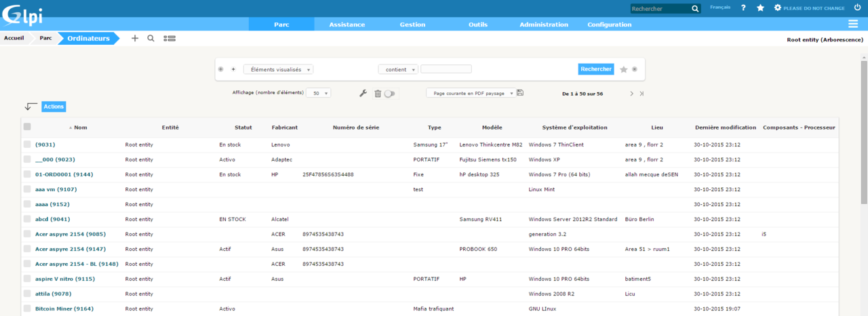Open column settings wrench icon
The image size is (868, 316).
point(363,94)
